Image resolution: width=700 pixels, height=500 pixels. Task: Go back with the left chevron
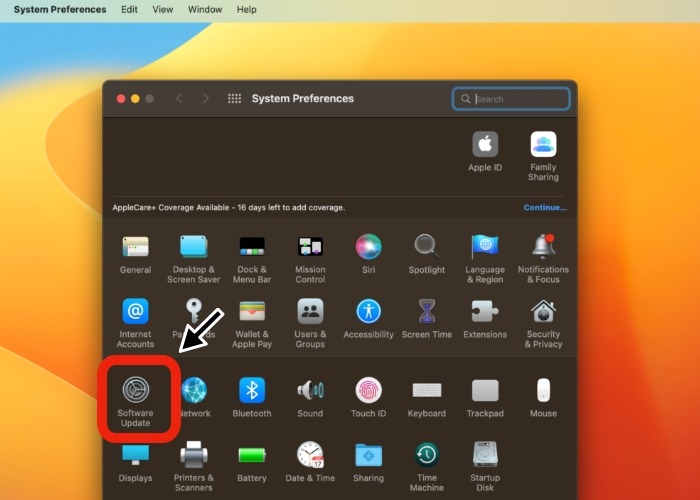[179, 99]
